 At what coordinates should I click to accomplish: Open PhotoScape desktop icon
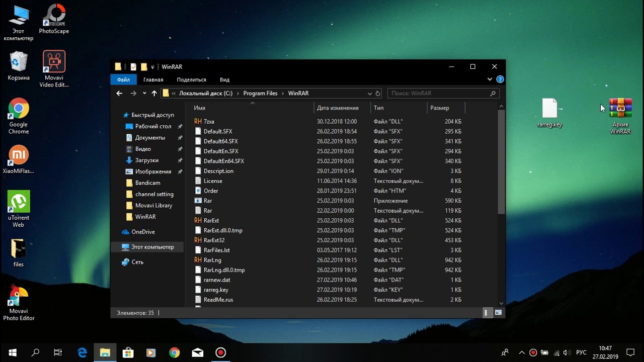pyautogui.click(x=54, y=19)
